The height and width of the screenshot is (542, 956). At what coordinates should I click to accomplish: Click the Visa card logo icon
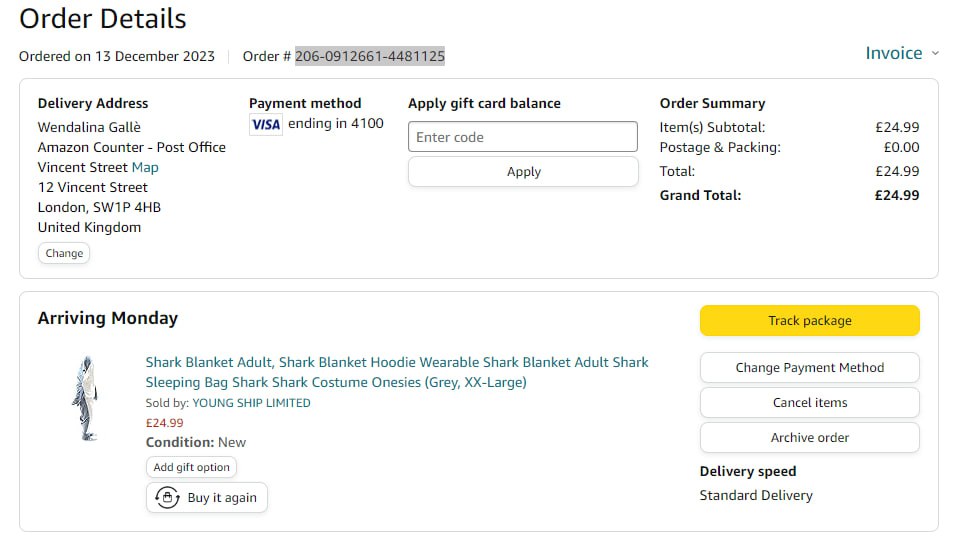(266, 124)
